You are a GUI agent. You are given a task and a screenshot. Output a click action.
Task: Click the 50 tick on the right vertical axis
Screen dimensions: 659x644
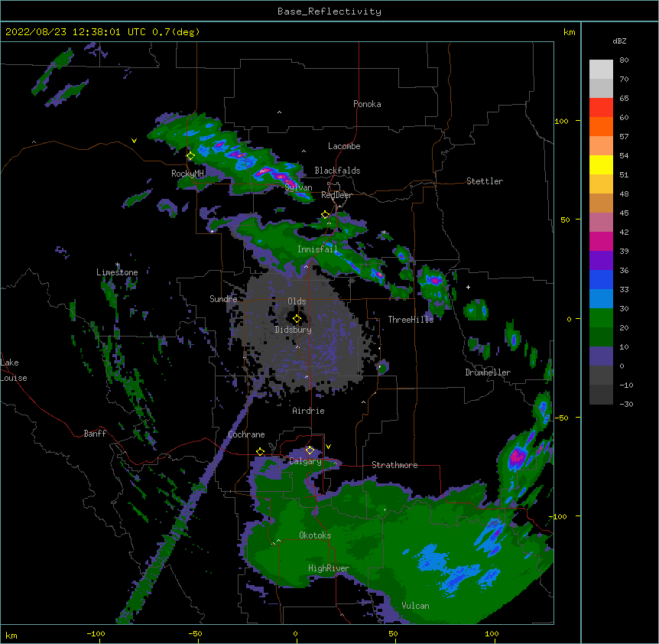tap(565, 220)
